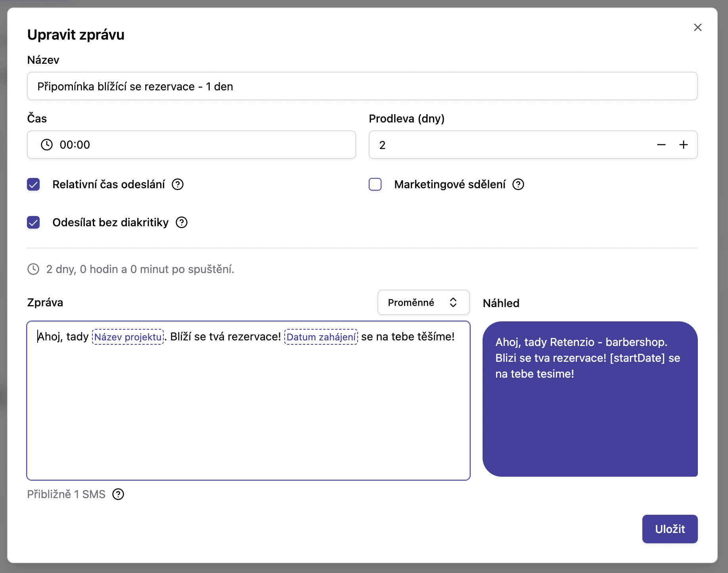The image size is (728, 573).
Task: Uncheck the Relativní čas odeslání checkbox
Action: [34, 184]
